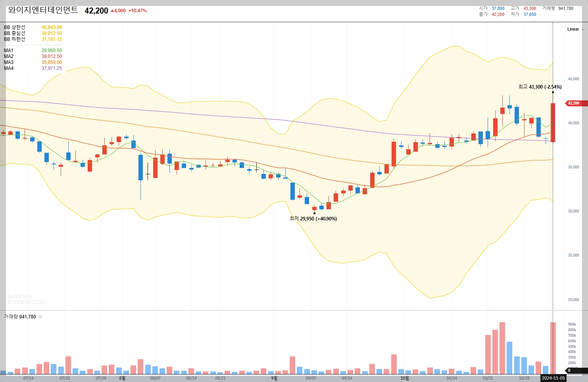Click the 40,000 price axis label
The width and height of the screenshot is (588, 382).
coord(573,123)
